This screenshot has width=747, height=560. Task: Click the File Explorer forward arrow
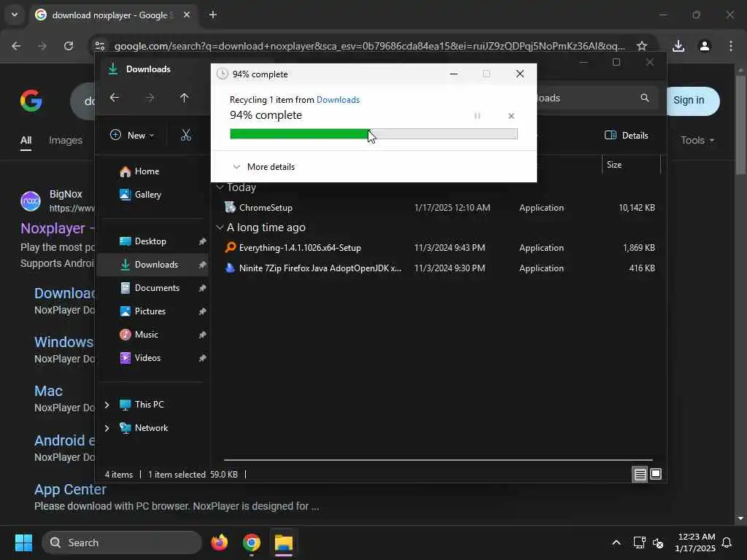tap(150, 98)
